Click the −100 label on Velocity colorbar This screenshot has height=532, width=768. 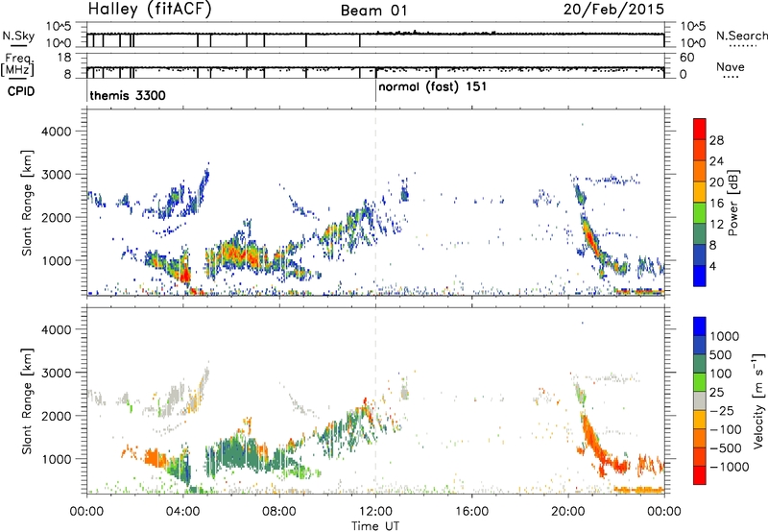726,429
